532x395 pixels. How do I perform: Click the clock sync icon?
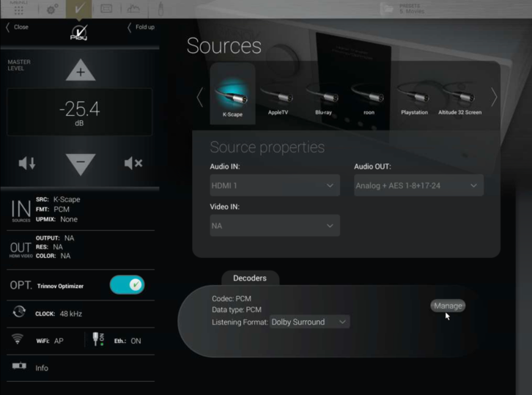(x=19, y=311)
